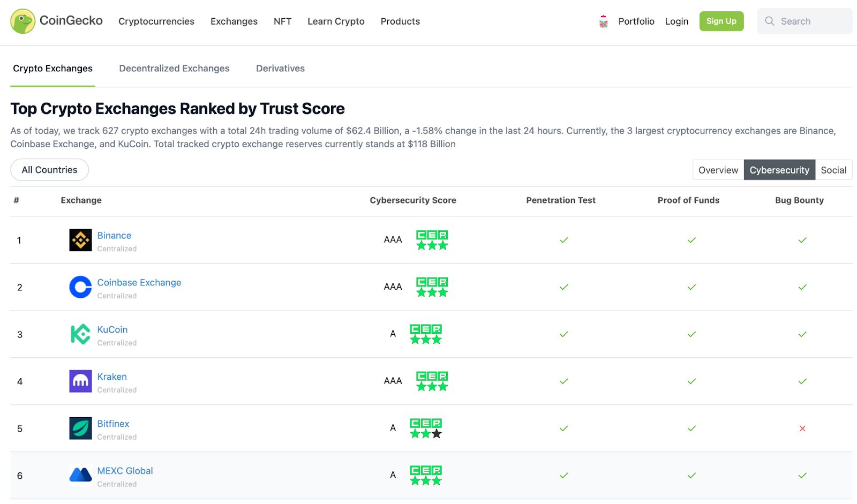Switch to the Overview view
857x504 pixels.
click(x=718, y=170)
